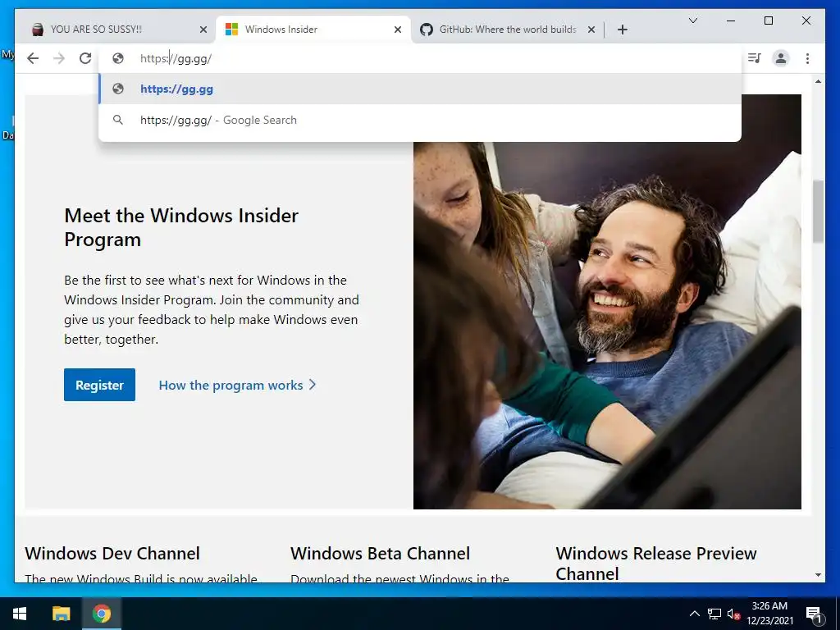Switch to the GitHub tab

508,30
